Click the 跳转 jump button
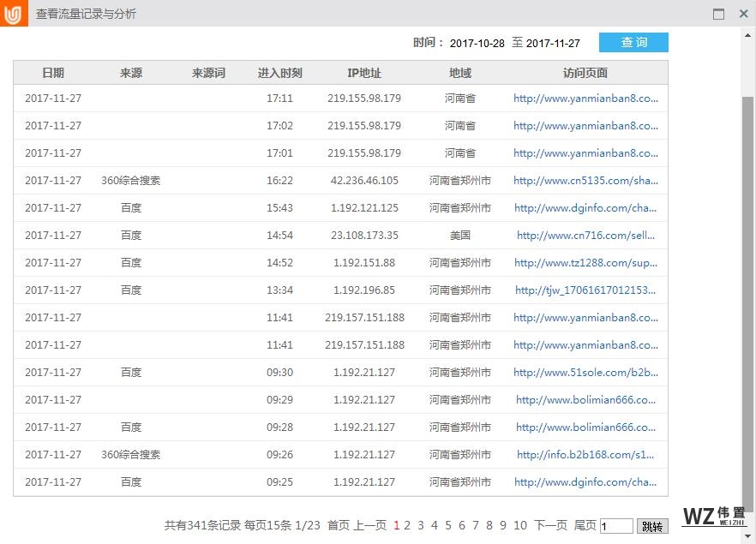The image size is (756, 544). [652, 526]
